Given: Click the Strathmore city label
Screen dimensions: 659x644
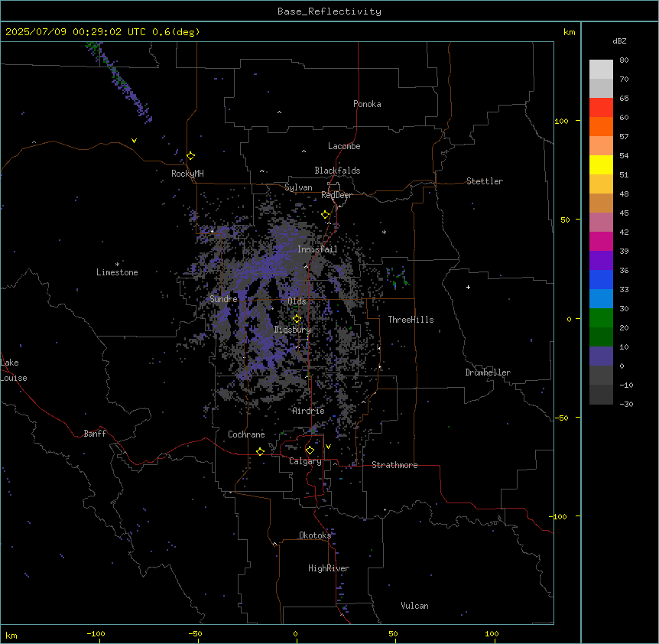Looking at the screenshot, I should click(394, 465).
